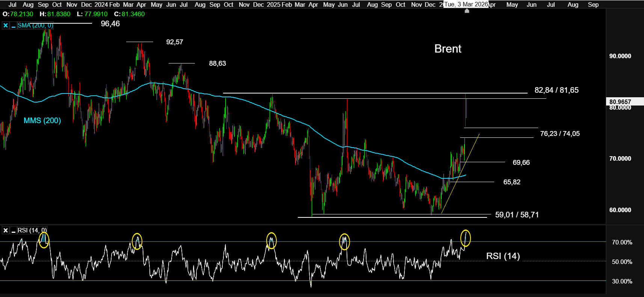Select the 96,46 price level annotation

[x=110, y=24]
